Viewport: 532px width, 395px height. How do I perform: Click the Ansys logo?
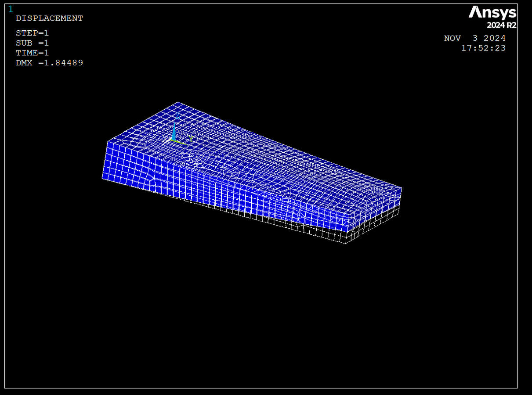(492, 12)
